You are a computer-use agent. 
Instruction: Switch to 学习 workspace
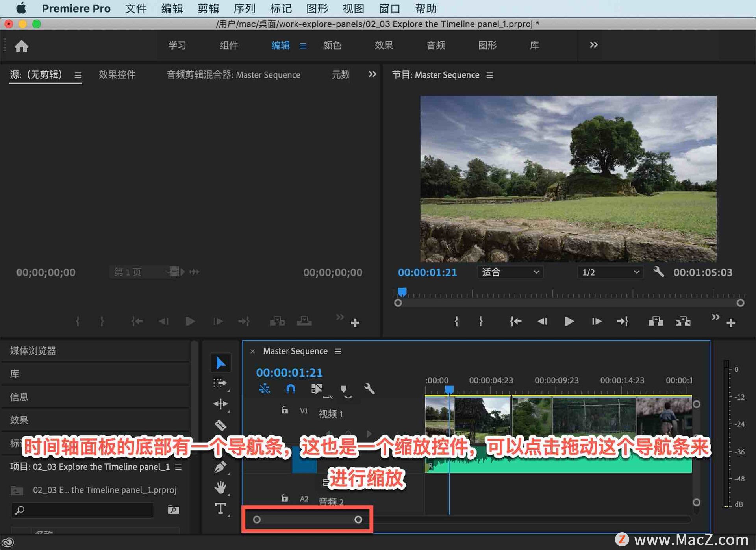point(177,45)
